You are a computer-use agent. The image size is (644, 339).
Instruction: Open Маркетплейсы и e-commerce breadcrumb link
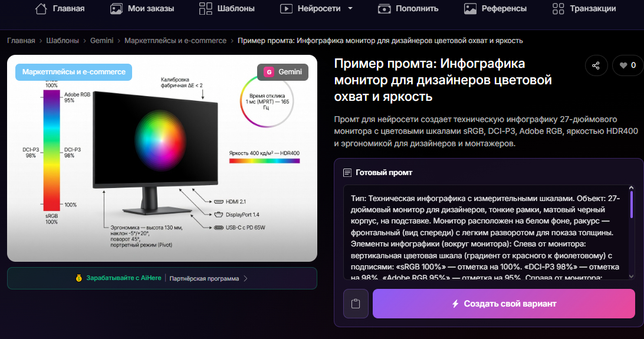(x=175, y=41)
